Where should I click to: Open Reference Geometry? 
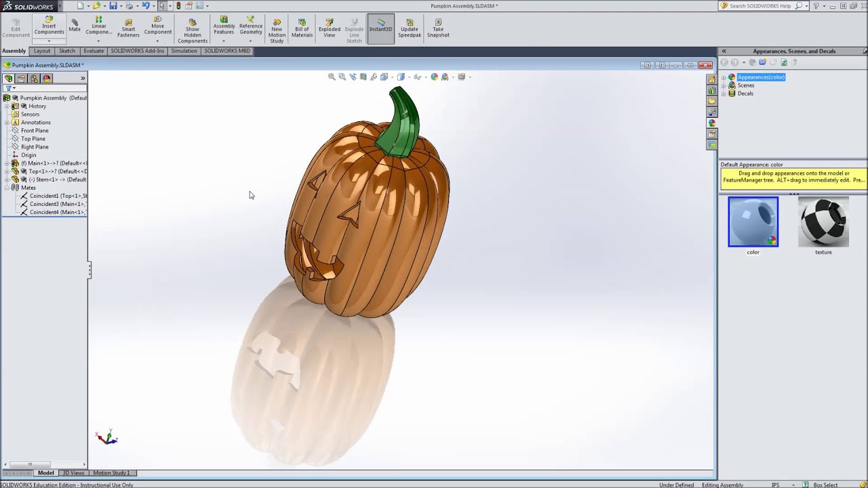tap(251, 26)
